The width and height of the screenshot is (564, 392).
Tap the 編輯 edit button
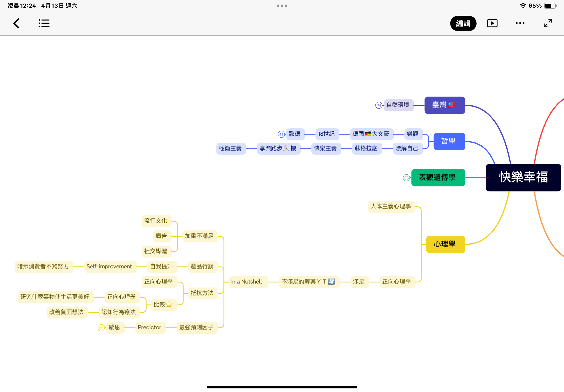click(463, 23)
